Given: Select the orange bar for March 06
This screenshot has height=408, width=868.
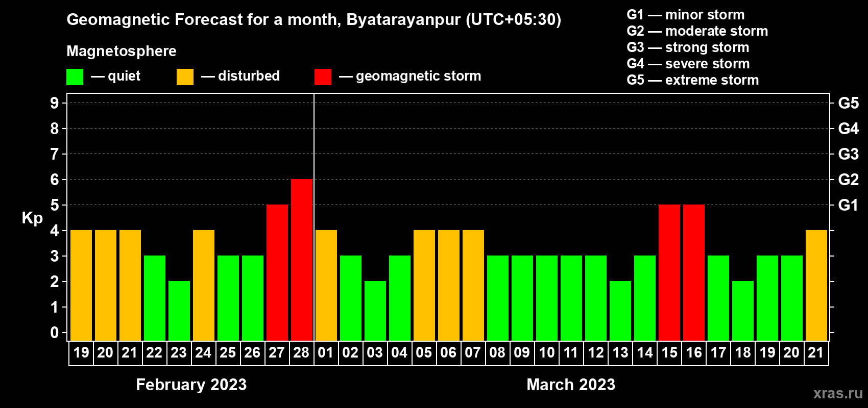Looking at the screenshot, I should click(x=449, y=286).
